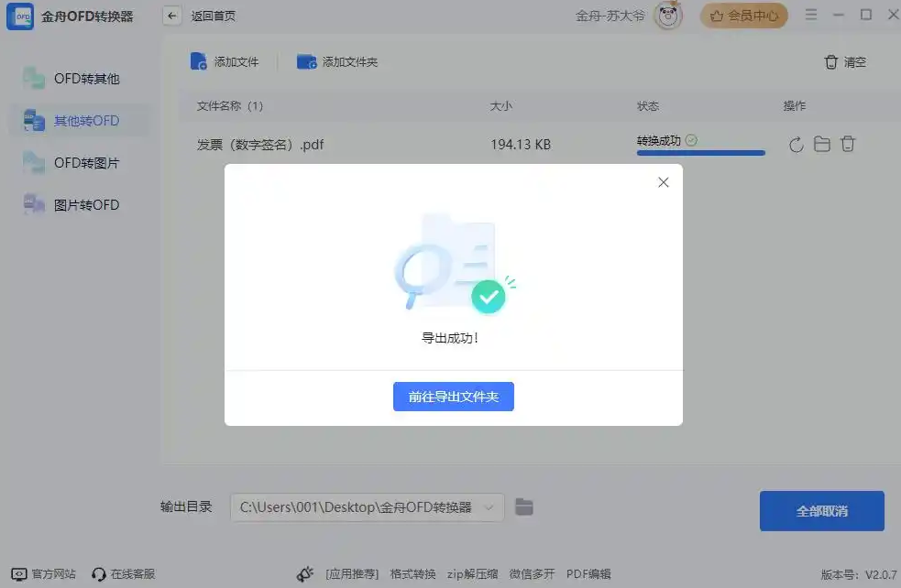
Task: Select the 图片转OFD menu item
Action: pyautogui.click(x=80, y=205)
